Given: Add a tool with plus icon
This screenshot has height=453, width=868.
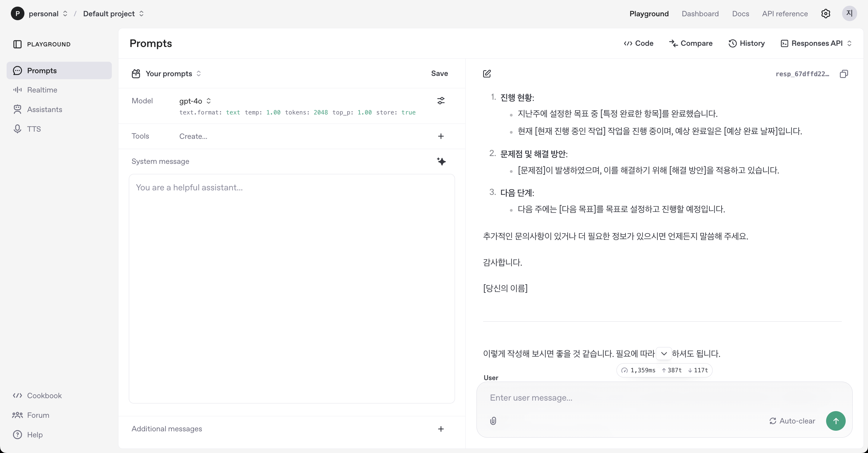Looking at the screenshot, I should pyautogui.click(x=441, y=136).
